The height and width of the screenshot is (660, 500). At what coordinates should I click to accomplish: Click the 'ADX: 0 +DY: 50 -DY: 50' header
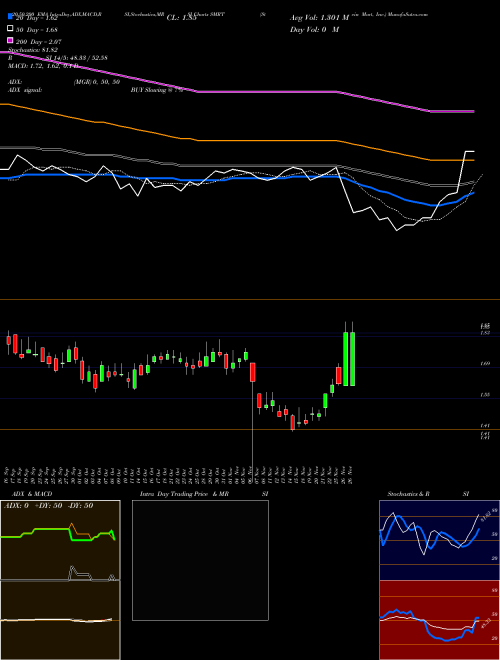point(48,506)
